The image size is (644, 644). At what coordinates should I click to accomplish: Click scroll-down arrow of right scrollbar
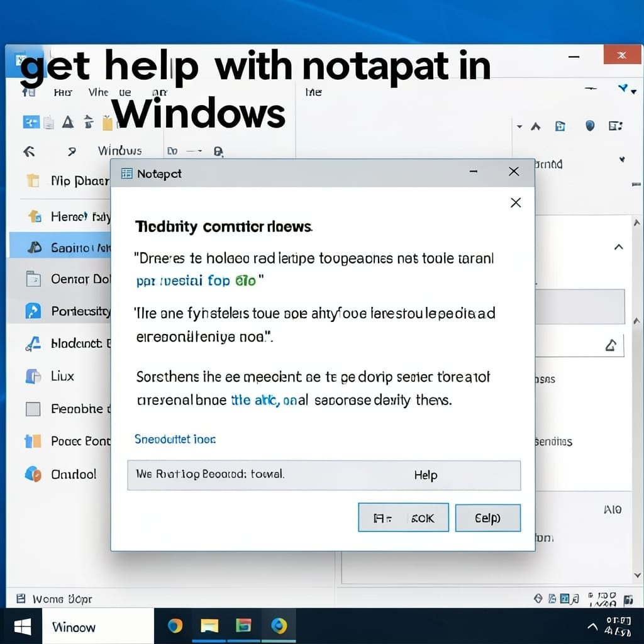tap(638, 575)
